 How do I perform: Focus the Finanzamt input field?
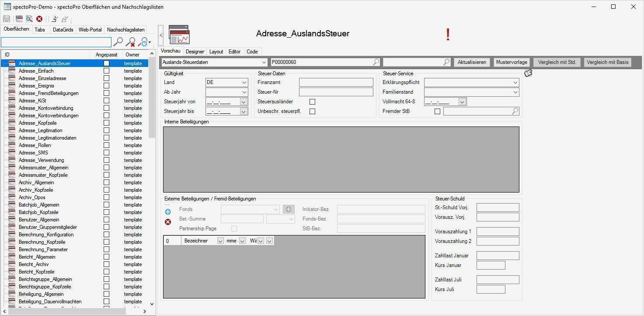point(336,82)
